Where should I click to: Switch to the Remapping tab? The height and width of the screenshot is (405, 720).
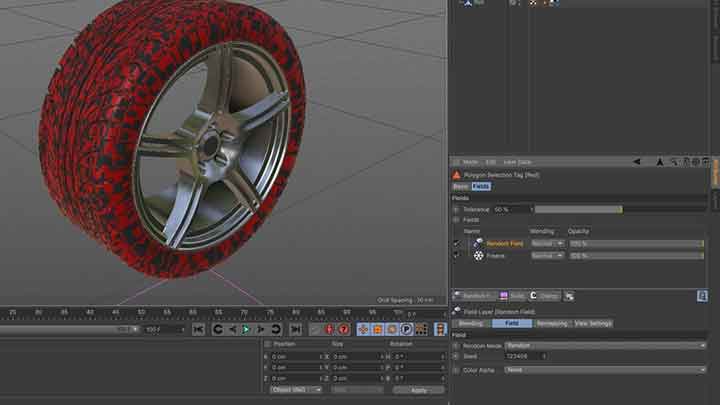[552, 323]
